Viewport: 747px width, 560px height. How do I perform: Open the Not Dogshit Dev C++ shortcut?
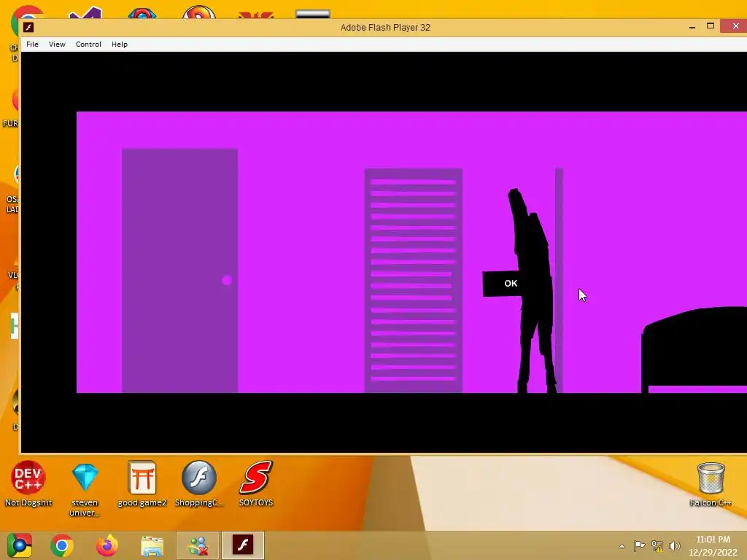pos(28,483)
